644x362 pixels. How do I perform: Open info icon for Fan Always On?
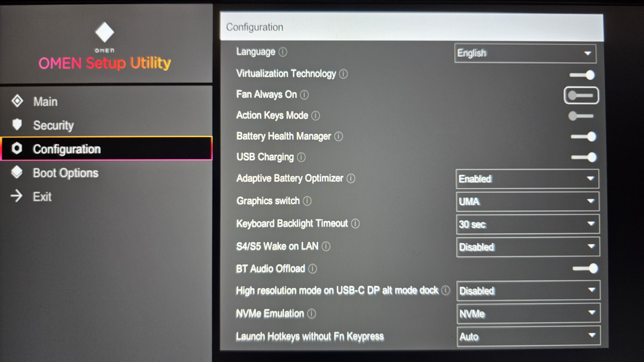304,95
